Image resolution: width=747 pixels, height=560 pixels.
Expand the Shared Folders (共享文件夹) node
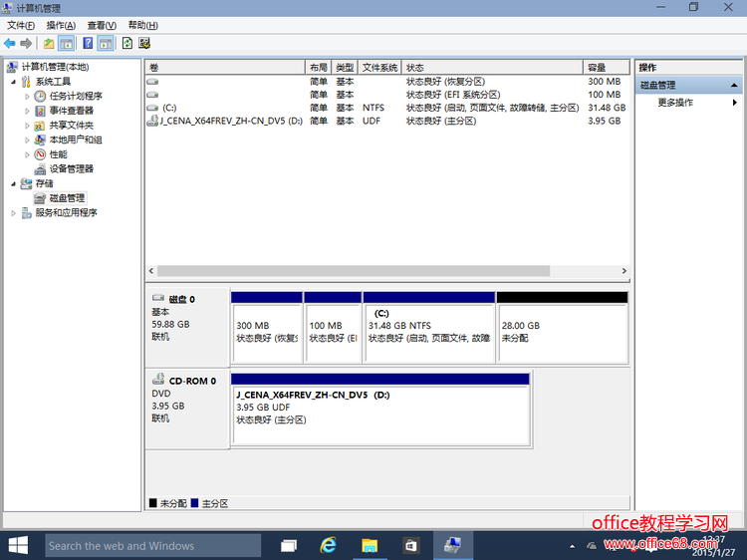click(27, 126)
